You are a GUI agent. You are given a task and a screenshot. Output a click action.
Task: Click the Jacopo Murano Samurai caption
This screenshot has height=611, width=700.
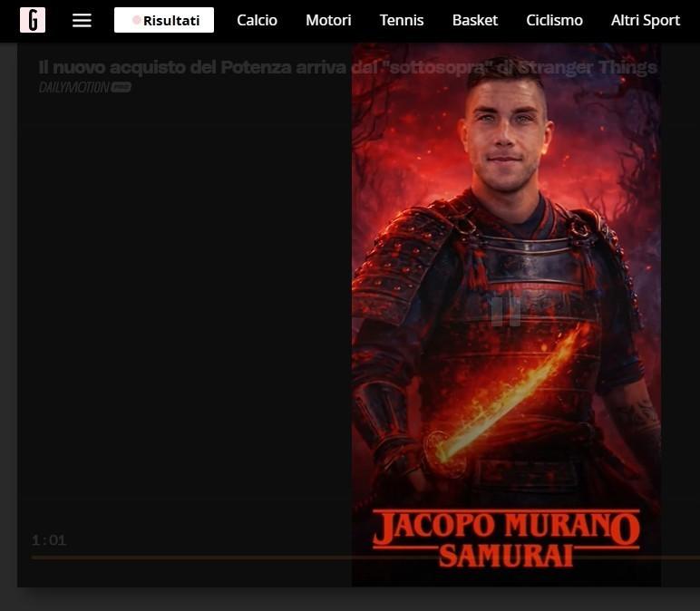[x=506, y=538]
